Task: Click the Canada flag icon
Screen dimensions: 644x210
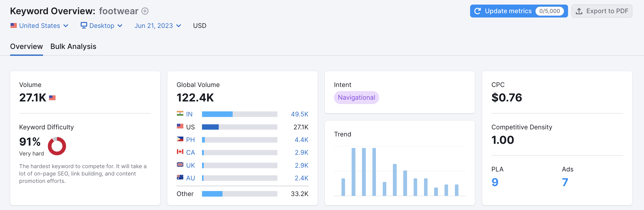Action: coord(180,152)
